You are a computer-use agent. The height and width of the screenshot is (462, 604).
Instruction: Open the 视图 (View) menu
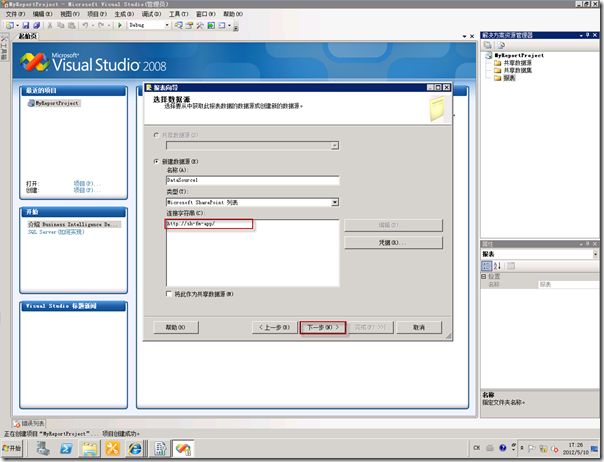point(69,14)
